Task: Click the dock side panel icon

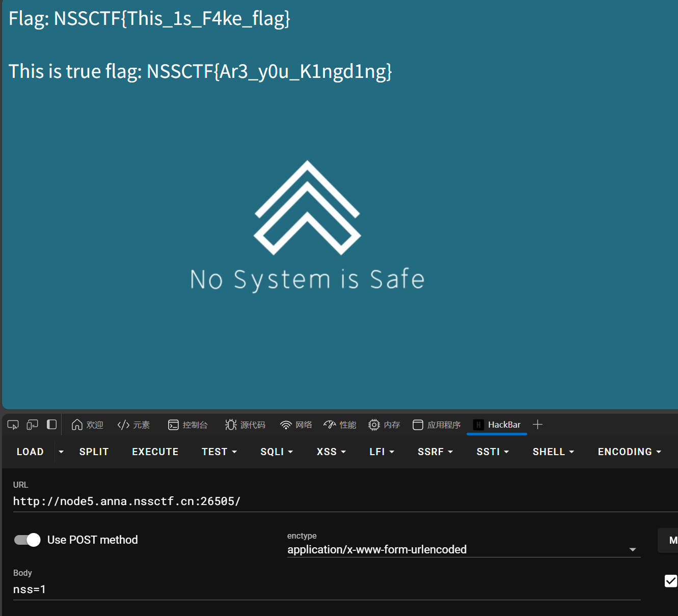Action: (51, 425)
